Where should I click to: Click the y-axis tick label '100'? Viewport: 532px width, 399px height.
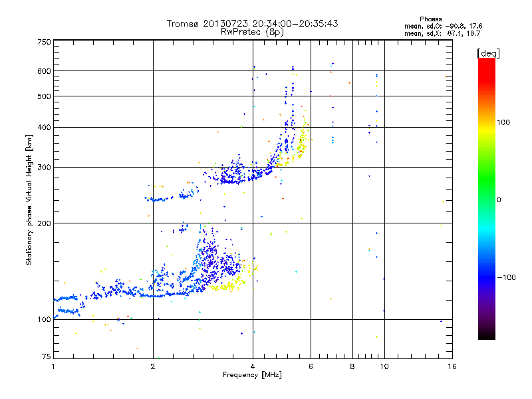pyautogui.click(x=44, y=319)
